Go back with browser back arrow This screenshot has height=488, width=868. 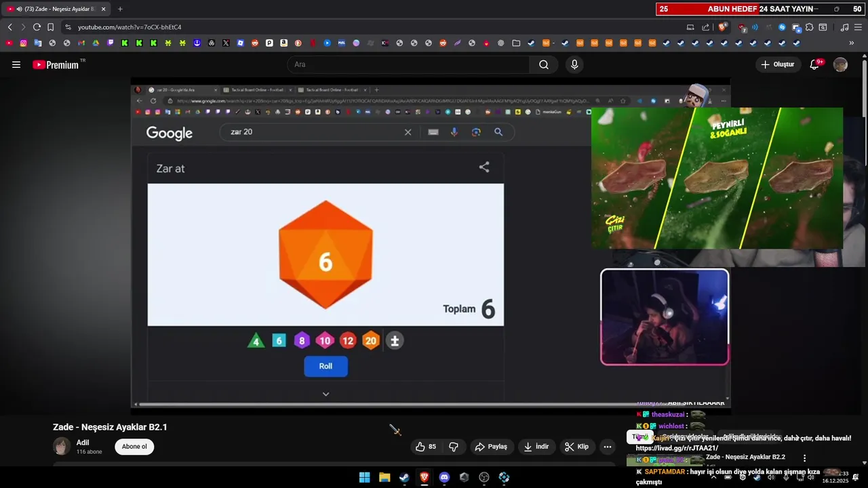click(x=9, y=27)
